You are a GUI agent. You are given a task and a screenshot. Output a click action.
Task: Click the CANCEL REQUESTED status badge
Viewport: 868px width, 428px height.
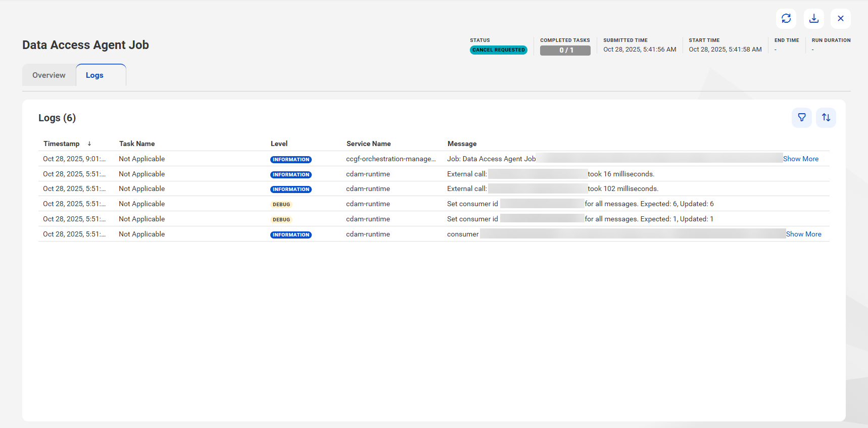click(499, 50)
